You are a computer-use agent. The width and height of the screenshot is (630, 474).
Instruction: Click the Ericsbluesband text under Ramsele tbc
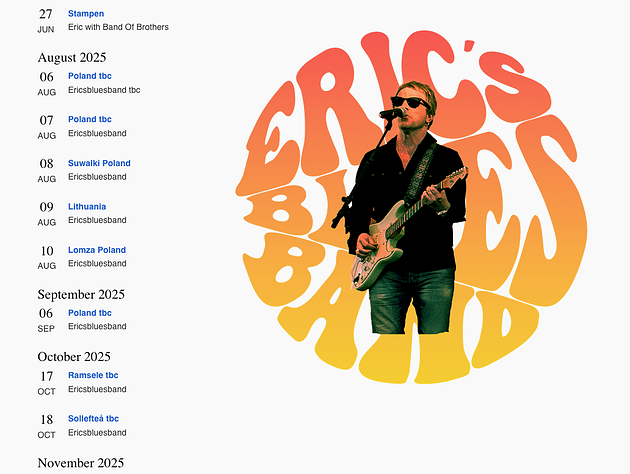pos(97,389)
